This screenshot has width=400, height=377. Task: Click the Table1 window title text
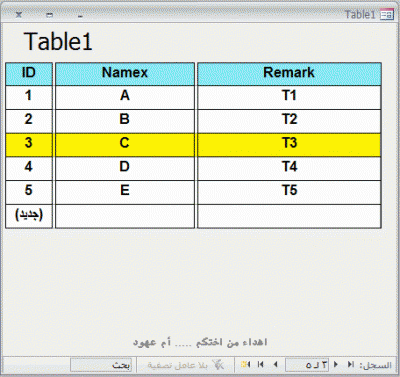pyautogui.click(x=360, y=15)
